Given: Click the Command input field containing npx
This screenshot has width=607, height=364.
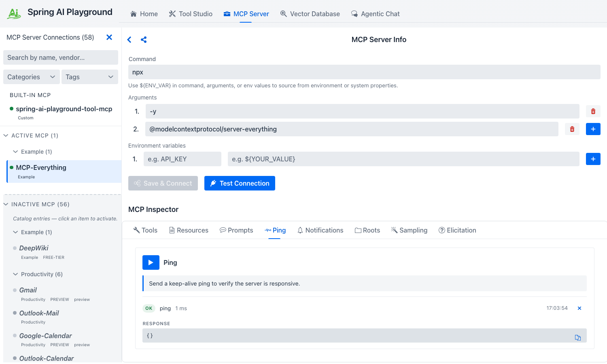Looking at the screenshot, I should [x=364, y=72].
